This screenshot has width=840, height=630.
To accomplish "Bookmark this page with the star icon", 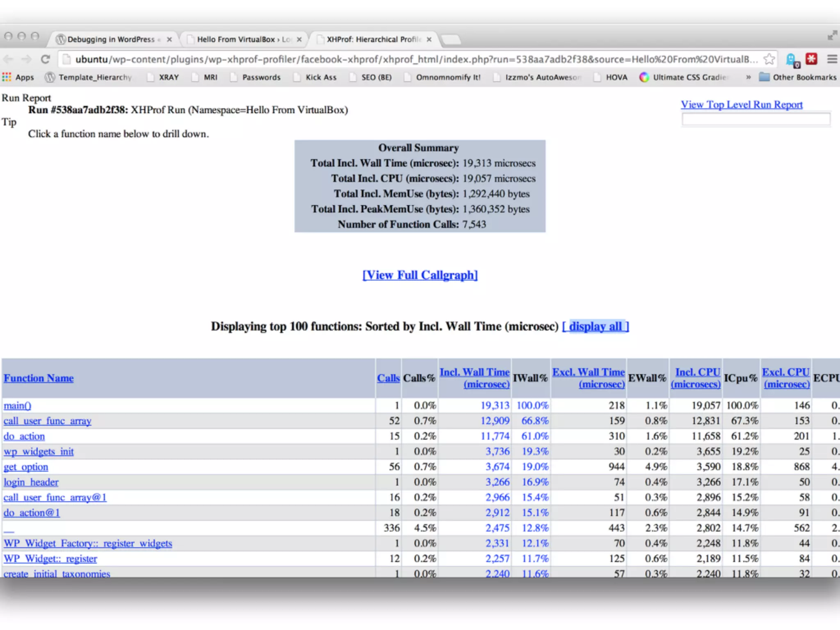I will 769,59.
